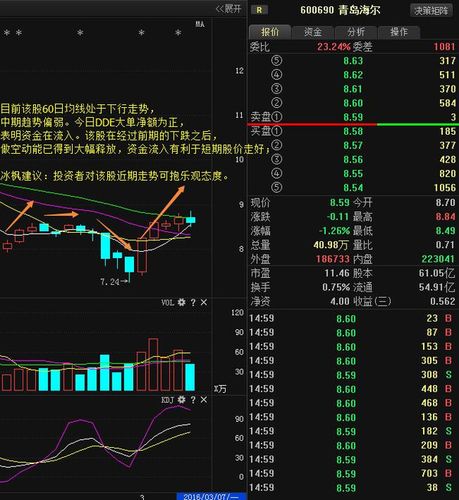The width and height of the screenshot is (459, 500).
Task: Click the 今开 value 8.70
Action: click(445, 203)
